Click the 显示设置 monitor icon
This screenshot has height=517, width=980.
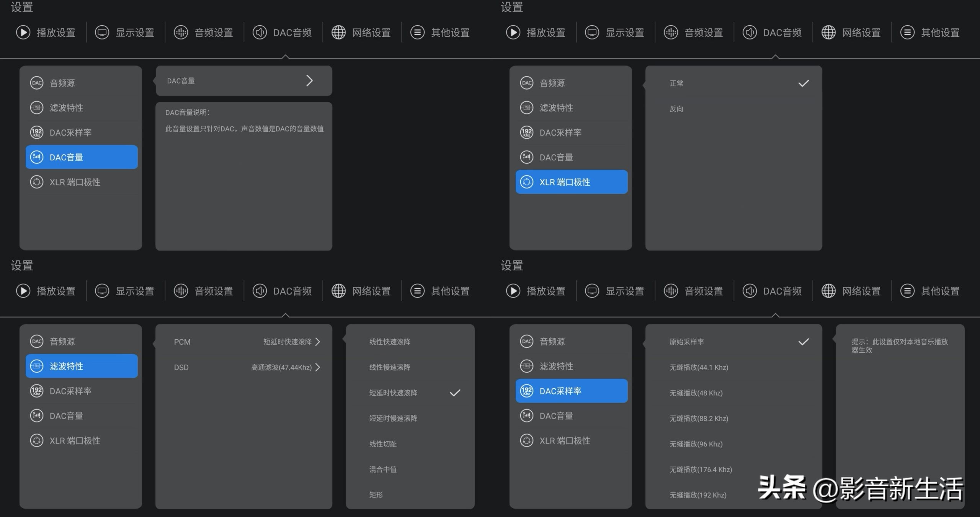point(102,32)
